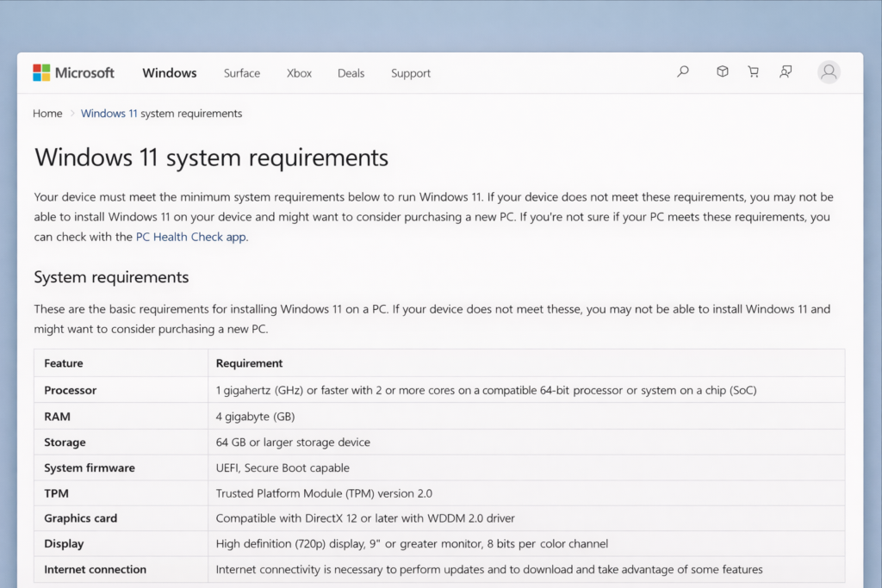
Task: Select Windows in the navigation bar
Action: 169,73
